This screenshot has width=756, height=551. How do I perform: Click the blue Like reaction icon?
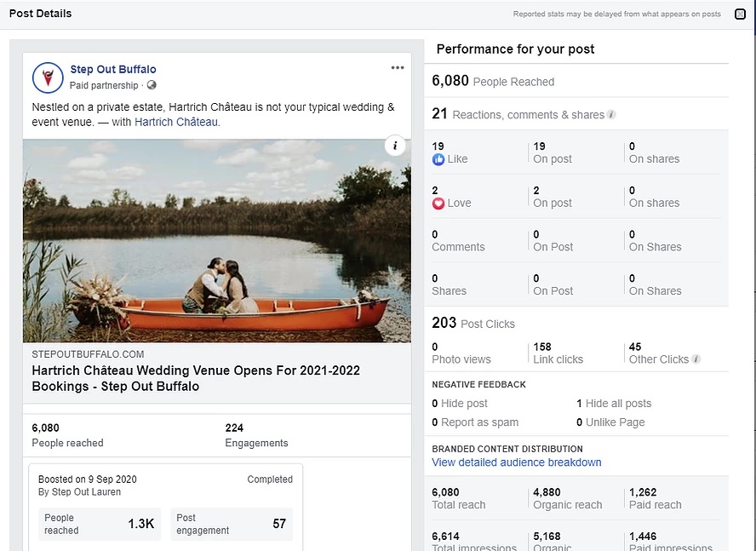pos(438,159)
